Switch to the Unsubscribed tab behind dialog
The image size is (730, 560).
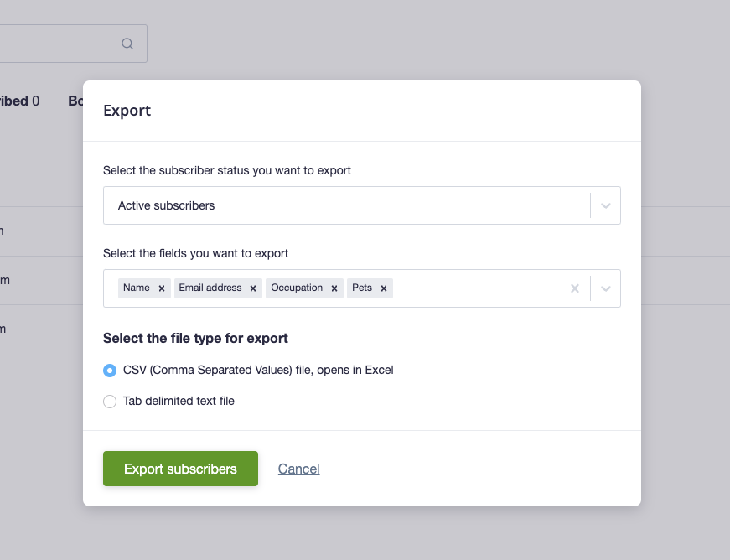tap(17, 101)
